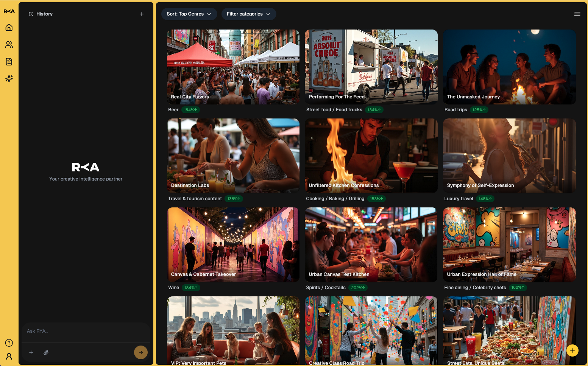Click the yellow floating plus button
This screenshot has height=366, width=588.
point(572,350)
